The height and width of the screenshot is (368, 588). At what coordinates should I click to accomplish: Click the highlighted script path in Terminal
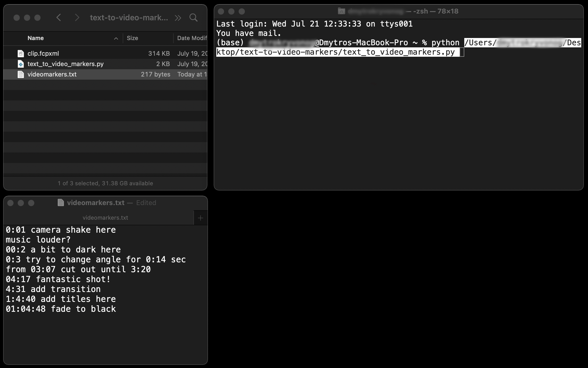[335, 52]
